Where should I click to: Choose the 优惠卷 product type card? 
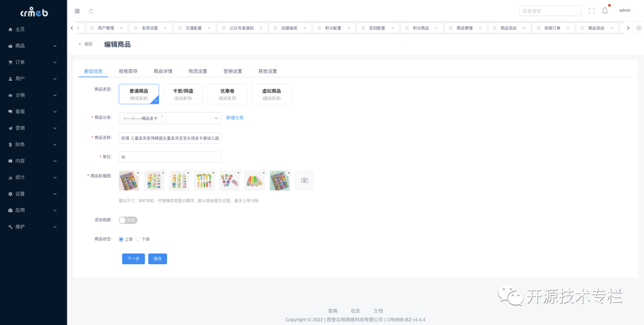coord(227,94)
